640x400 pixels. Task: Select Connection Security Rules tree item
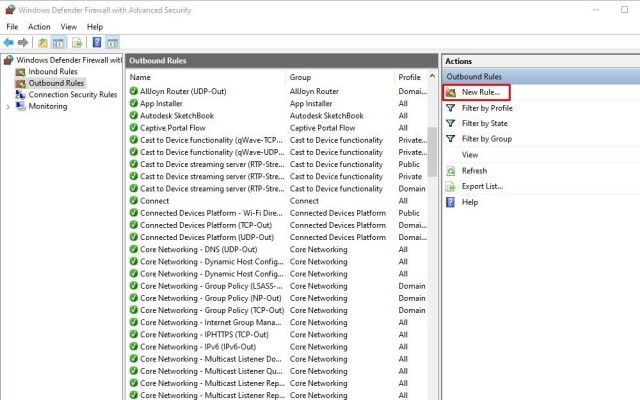[x=73, y=95]
